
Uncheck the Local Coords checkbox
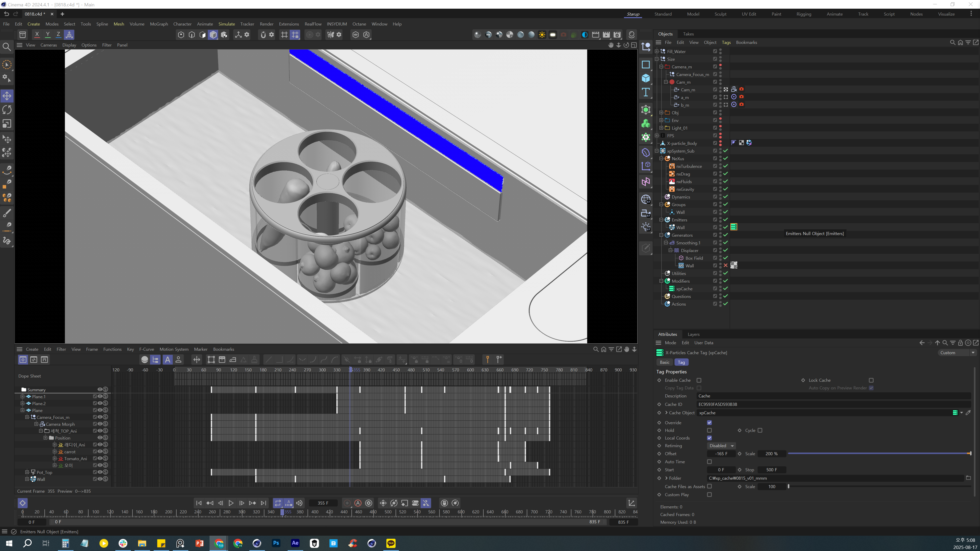[709, 438]
